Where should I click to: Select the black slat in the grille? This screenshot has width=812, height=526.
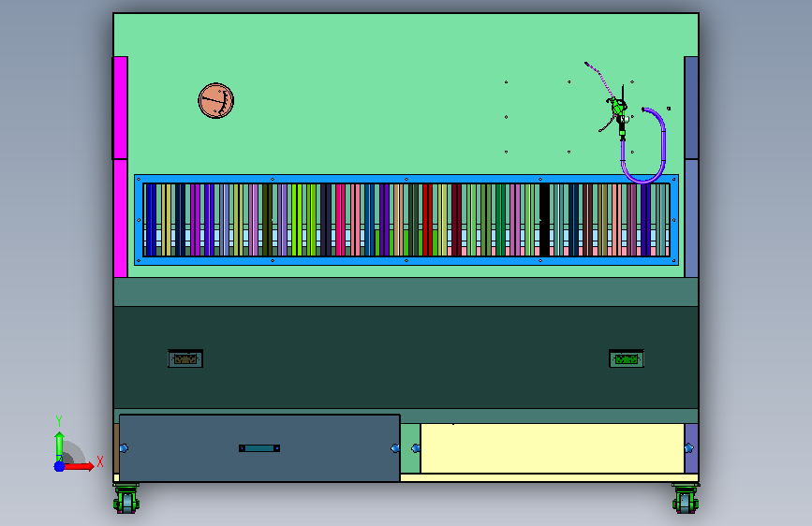coord(545,220)
